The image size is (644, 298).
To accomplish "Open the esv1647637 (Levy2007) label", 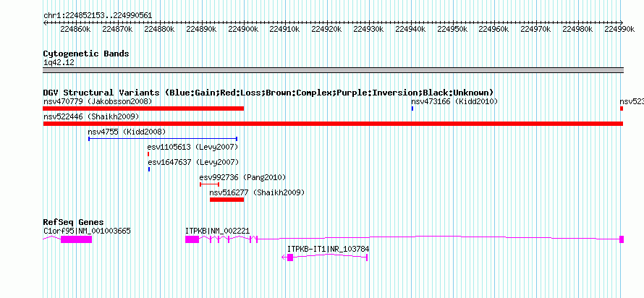I will (193, 162).
